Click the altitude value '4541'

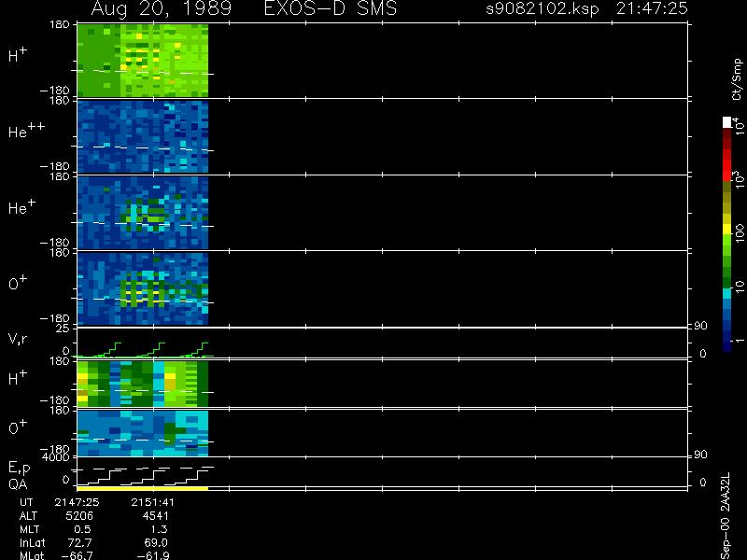tap(155, 516)
